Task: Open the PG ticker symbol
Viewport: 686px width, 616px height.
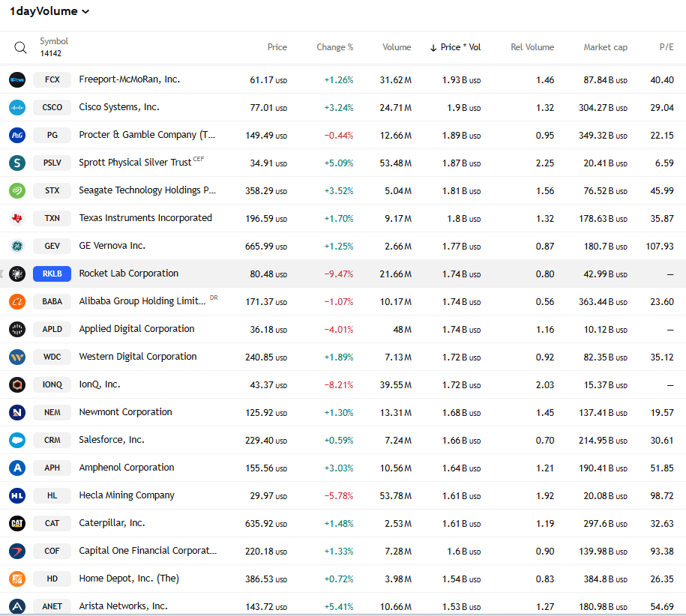Action: [x=52, y=135]
